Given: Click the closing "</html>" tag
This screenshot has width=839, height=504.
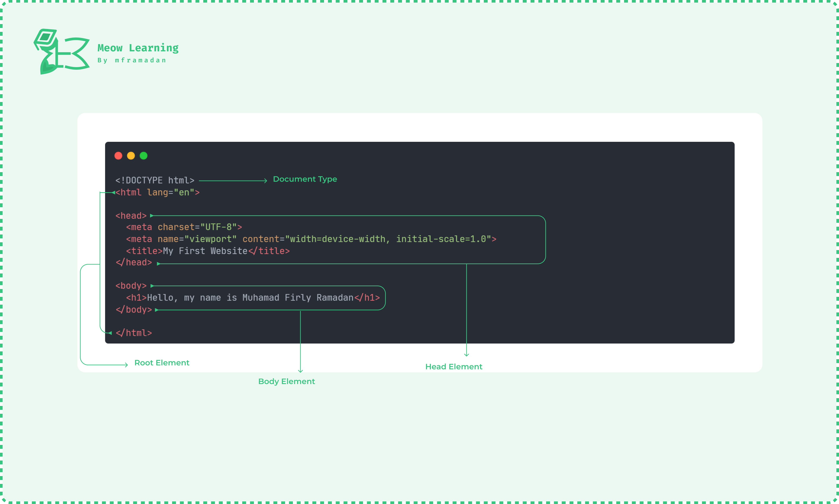Looking at the screenshot, I should (133, 333).
